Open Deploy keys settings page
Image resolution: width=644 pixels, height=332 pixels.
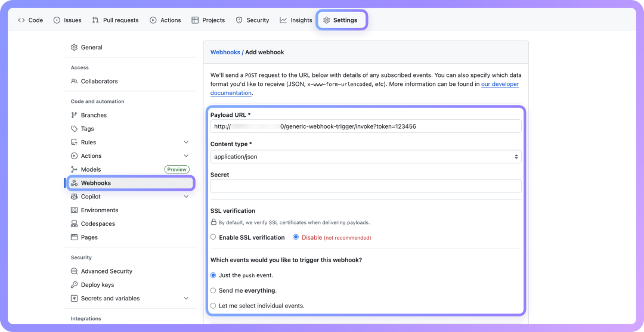[x=97, y=285]
